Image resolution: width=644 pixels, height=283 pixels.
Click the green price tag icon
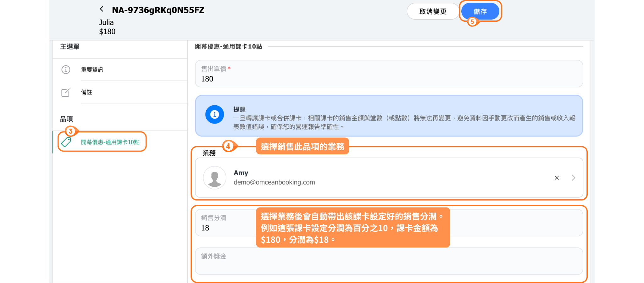[x=66, y=142]
